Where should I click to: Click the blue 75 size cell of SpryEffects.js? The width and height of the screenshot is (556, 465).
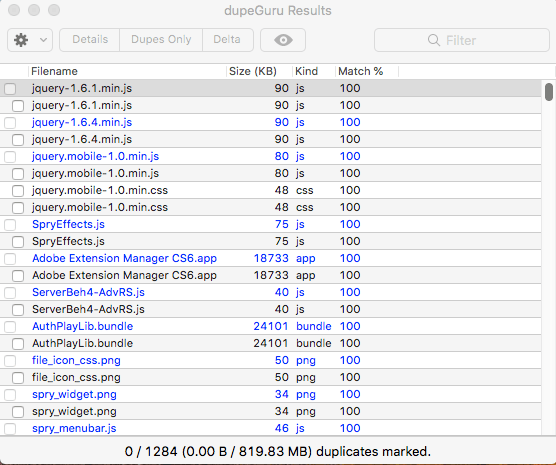(x=282, y=225)
